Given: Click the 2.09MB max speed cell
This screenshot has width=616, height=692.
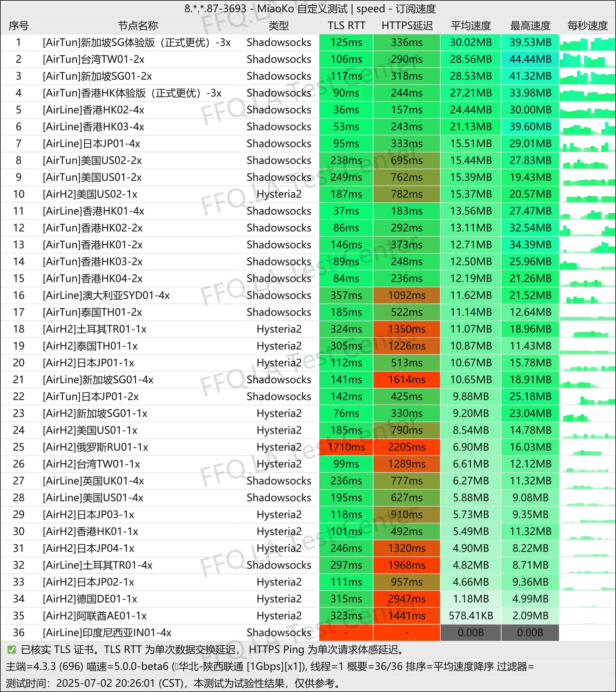Looking at the screenshot, I should click(530, 616).
